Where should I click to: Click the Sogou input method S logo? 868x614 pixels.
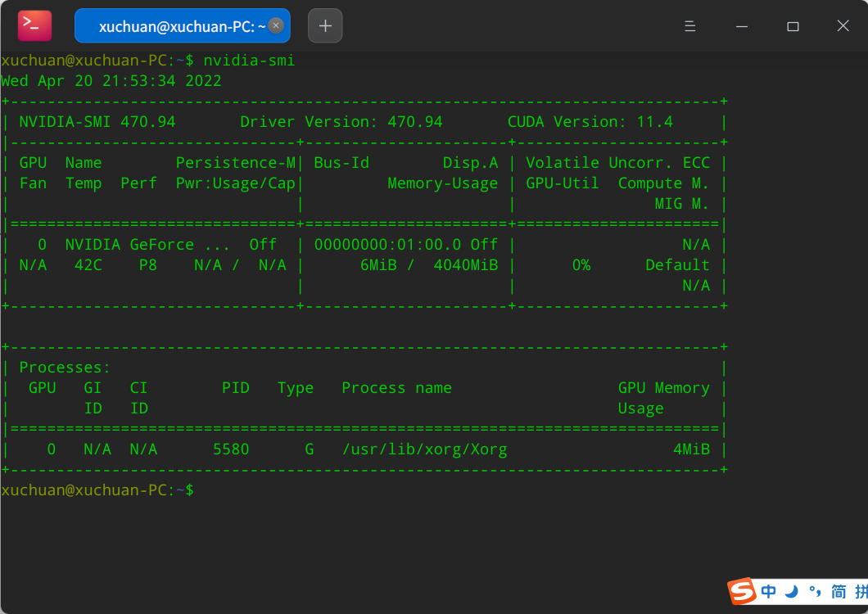[741, 592]
